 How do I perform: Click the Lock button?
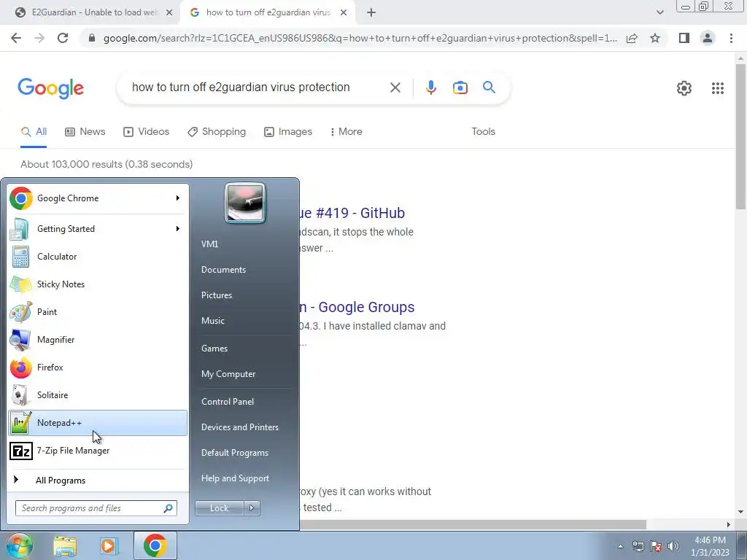tap(219, 508)
